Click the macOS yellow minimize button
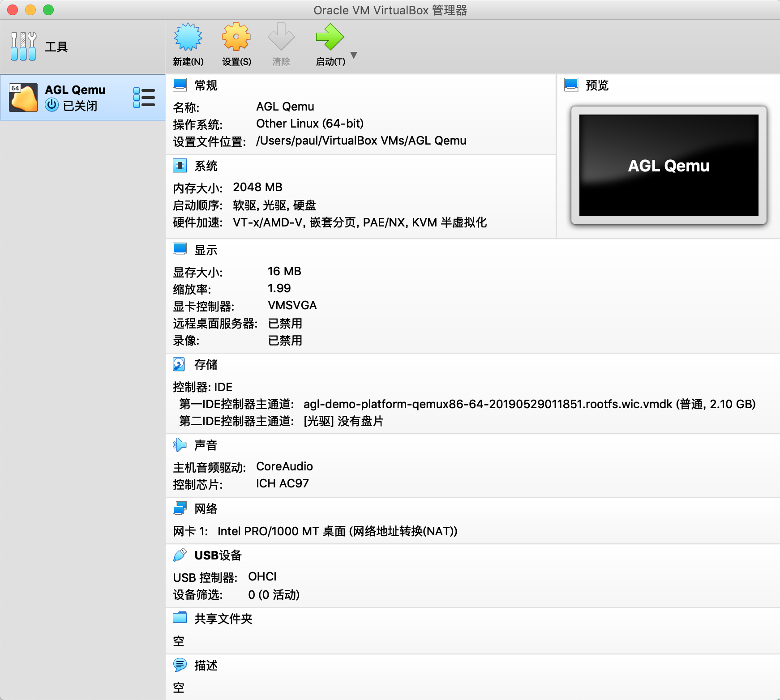 click(x=30, y=10)
